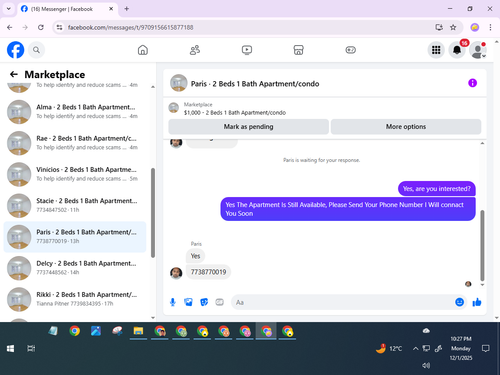Viewport: 500px width, 375px height.
Task: Open Task View on the taskbar
Action: [31, 348]
